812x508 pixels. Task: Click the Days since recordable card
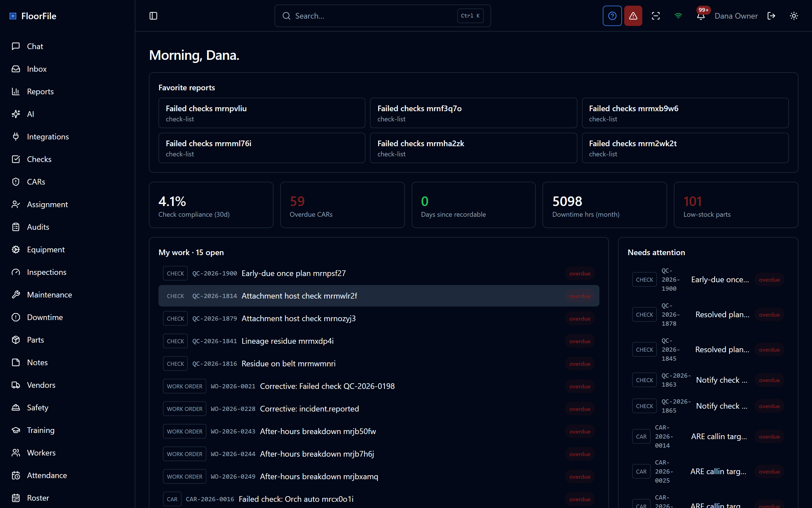[473, 205]
